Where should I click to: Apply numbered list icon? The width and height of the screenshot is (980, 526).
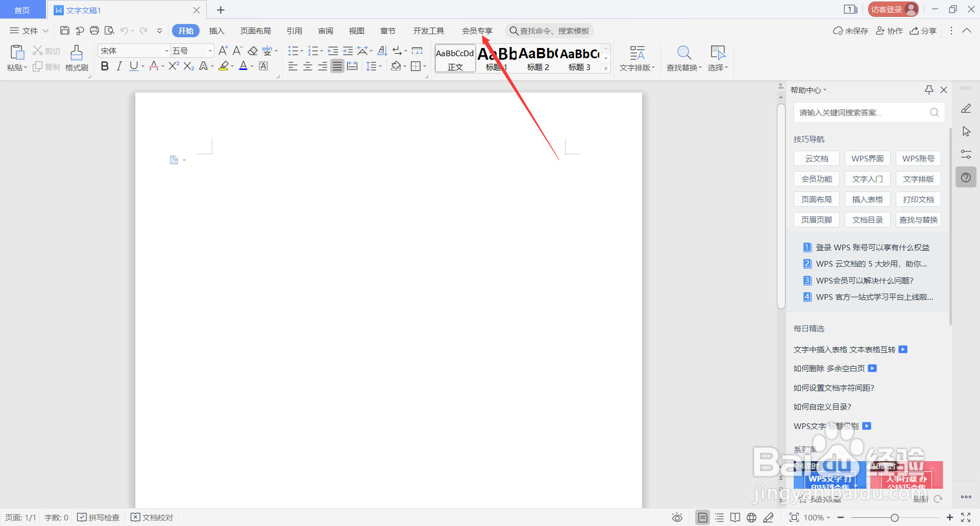click(x=313, y=51)
